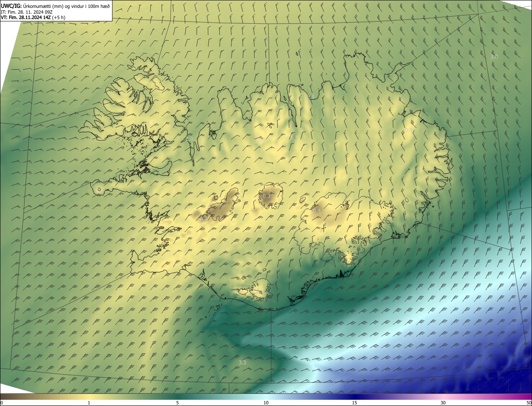
Task: Click the valid time line "VT: Fim. 28.11.2024 14Z (+5 h)"
Action: [33, 17]
